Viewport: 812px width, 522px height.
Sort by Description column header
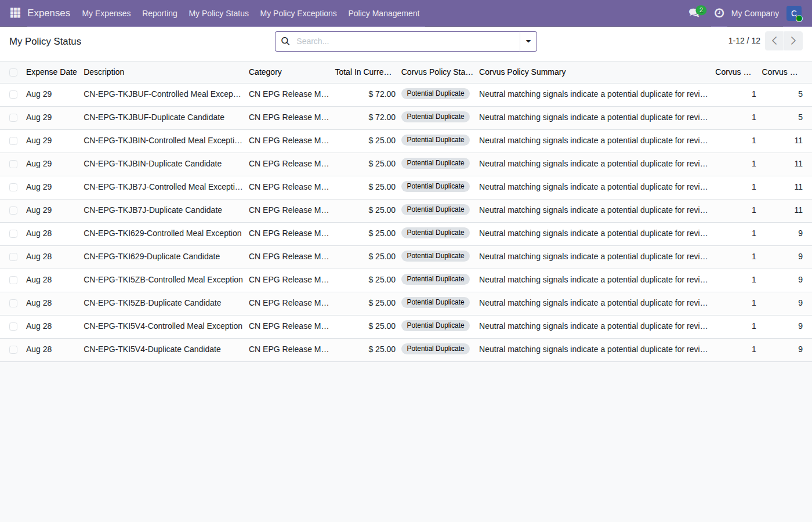coord(104,72)
